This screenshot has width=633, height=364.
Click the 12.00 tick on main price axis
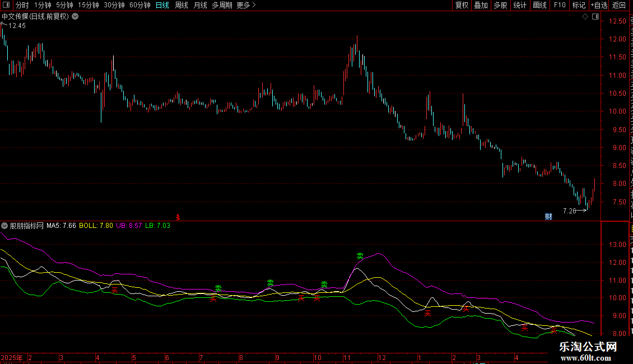(x=617, y=39)
